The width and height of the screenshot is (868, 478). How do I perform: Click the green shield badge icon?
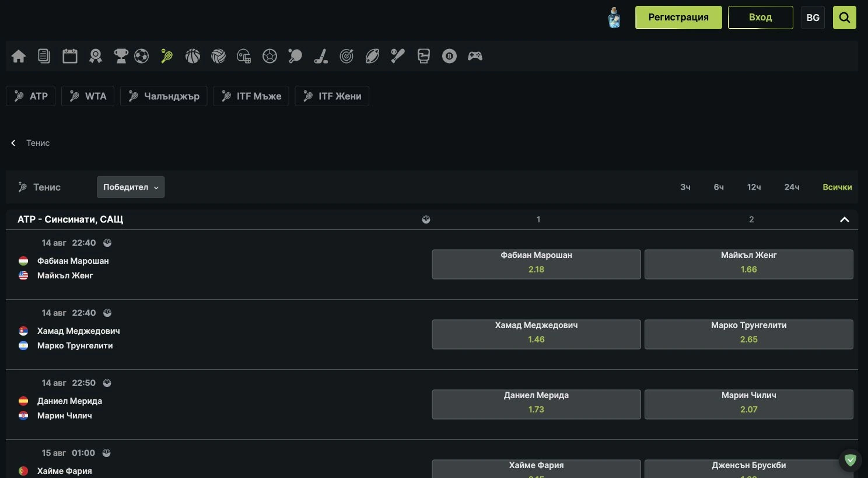[850, 460]
